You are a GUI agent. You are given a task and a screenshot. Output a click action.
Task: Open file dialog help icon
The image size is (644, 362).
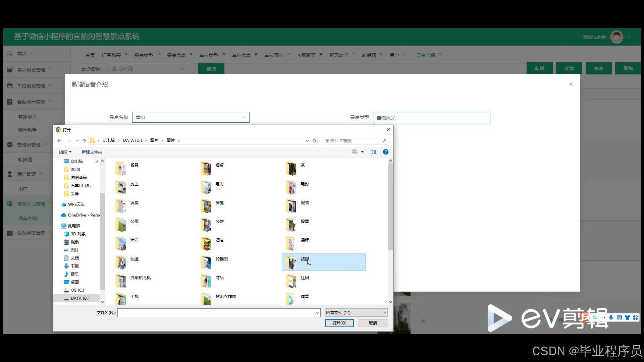[x=386, y=152]
